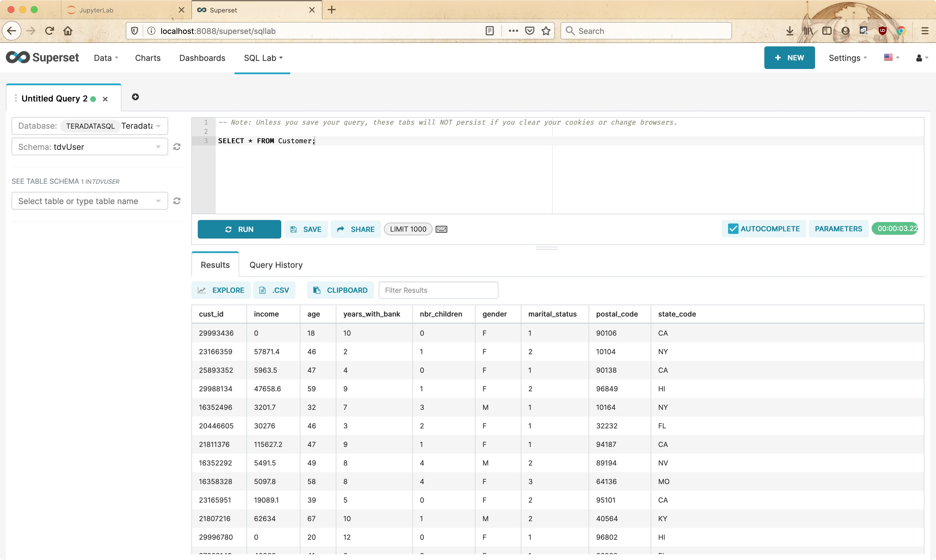Open the Dashboards menu item

202,58
